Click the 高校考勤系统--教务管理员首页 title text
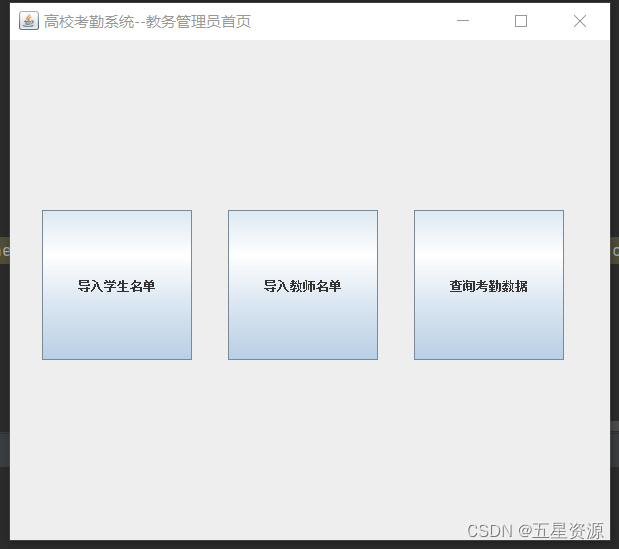Image resolution: width=619 pixels, height=549 pixels. point(147,22)
